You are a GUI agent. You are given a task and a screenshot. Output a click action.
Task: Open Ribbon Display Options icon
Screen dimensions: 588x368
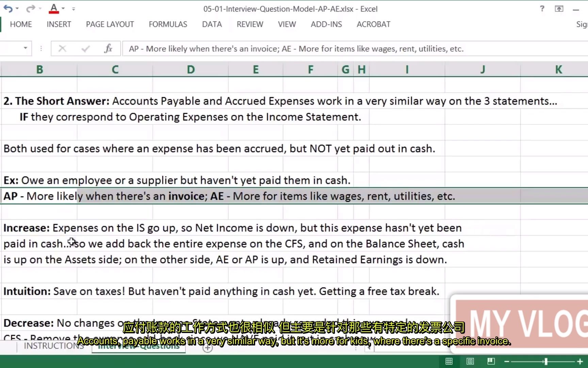pyautogui.click(x=559, y=9)
